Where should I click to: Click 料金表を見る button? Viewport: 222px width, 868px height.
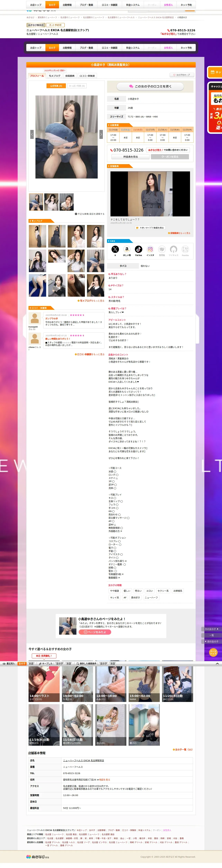pyautogui.click(x=130, y=157)
